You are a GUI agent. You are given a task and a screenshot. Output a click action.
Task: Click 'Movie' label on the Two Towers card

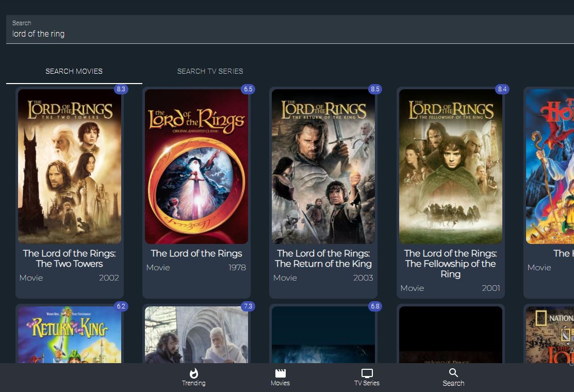click(31, 278)
